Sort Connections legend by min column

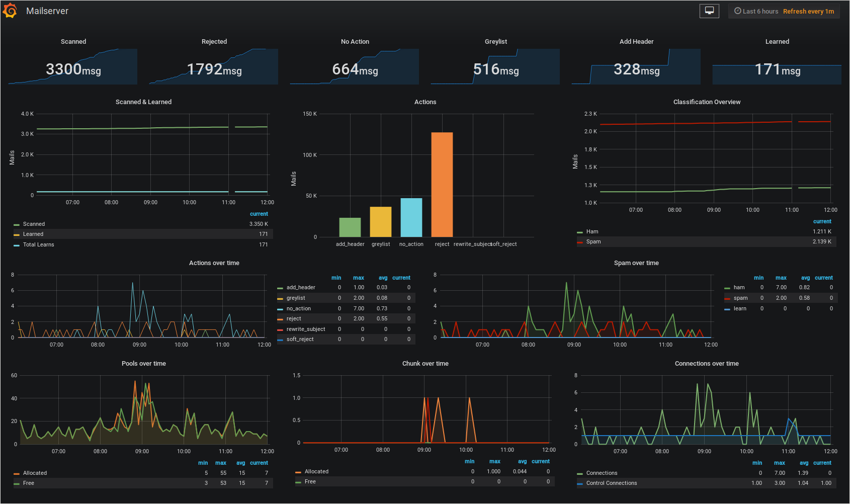[757, 463]
